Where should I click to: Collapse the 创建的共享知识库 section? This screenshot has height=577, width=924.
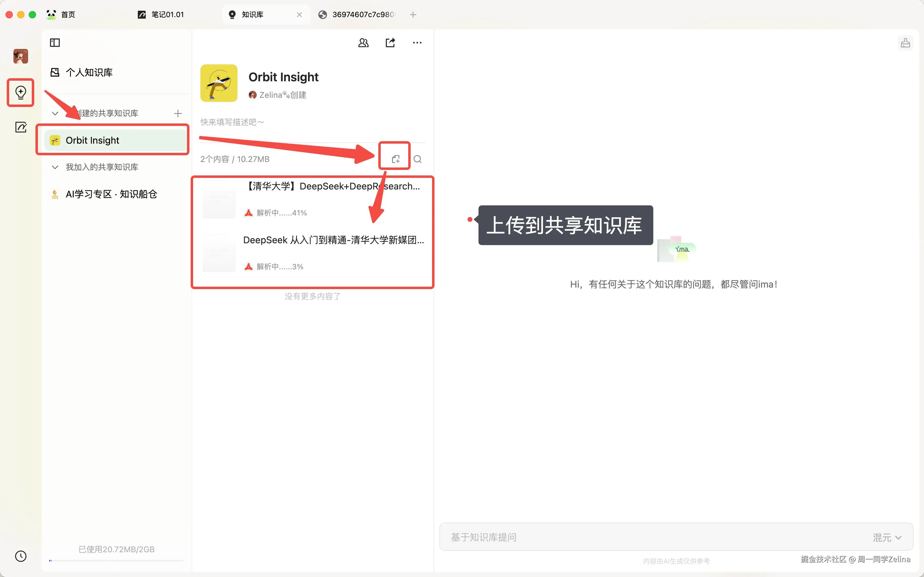coord(55,113)
